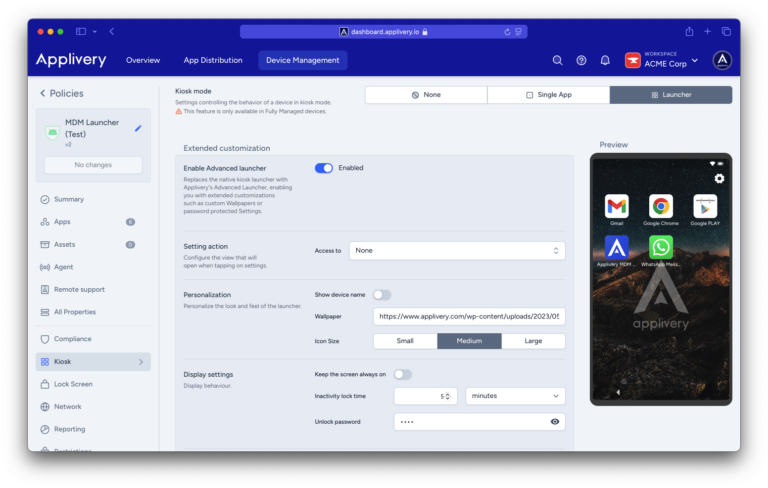Expand the Kiosk section chevron
The height and width of the screenshot is (488, 768).
point(141,362)
